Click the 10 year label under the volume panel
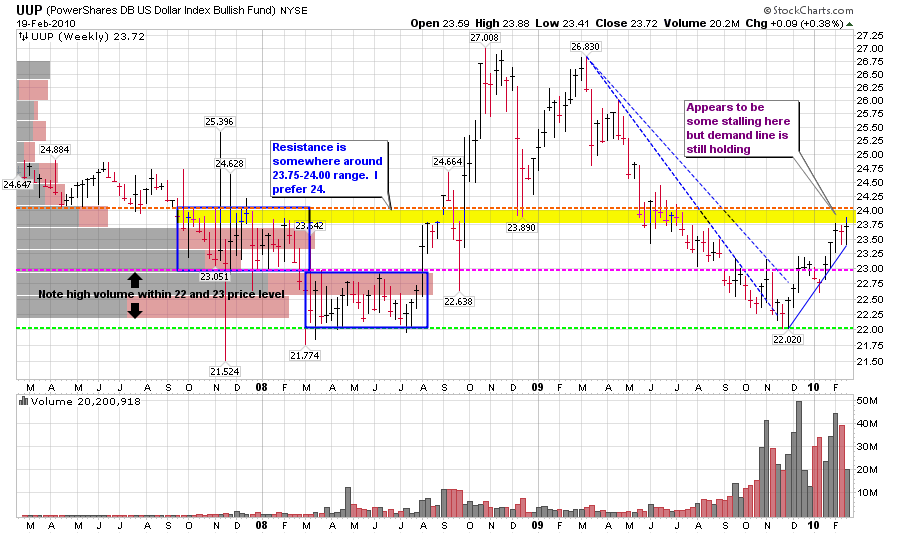The width and height of the screenshot is (900, 534). click(813, 525)
